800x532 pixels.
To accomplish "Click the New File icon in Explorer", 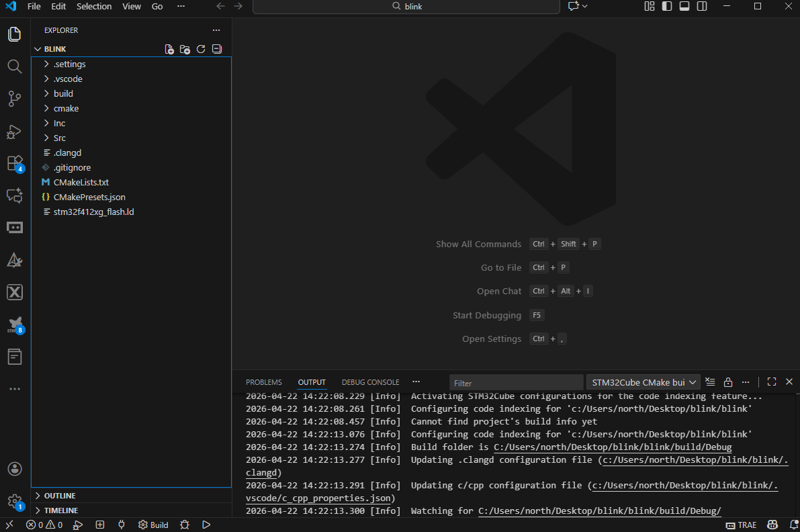I will point(169,49).
